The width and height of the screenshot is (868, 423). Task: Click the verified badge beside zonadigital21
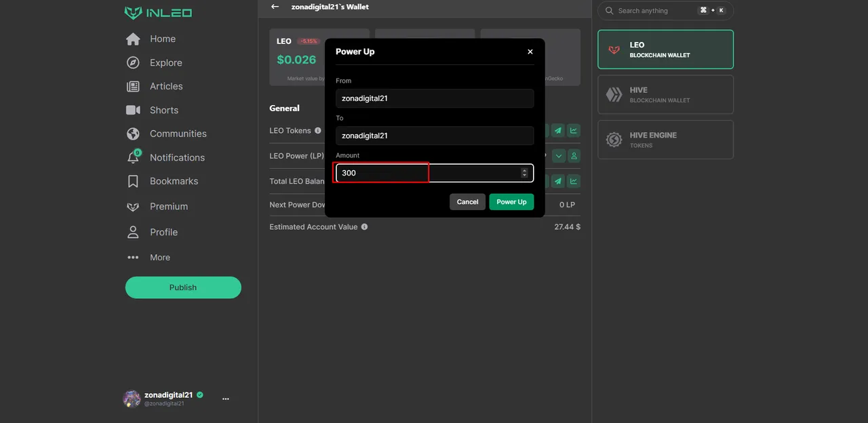[x=200, y=395]
